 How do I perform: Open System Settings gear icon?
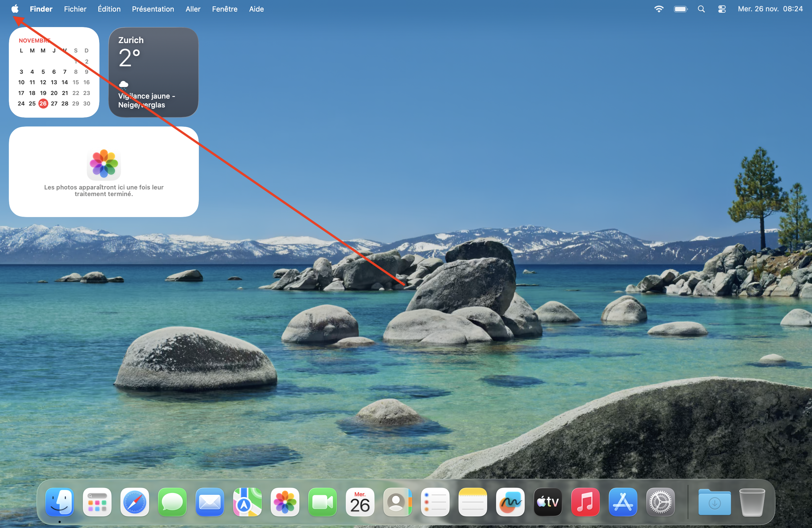click(660, 502)
